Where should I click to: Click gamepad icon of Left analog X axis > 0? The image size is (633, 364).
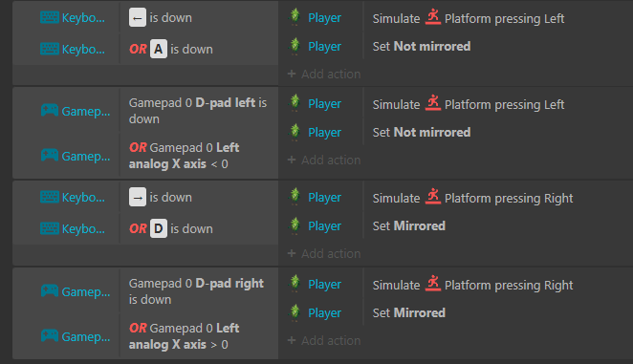[x=50, y=335]
